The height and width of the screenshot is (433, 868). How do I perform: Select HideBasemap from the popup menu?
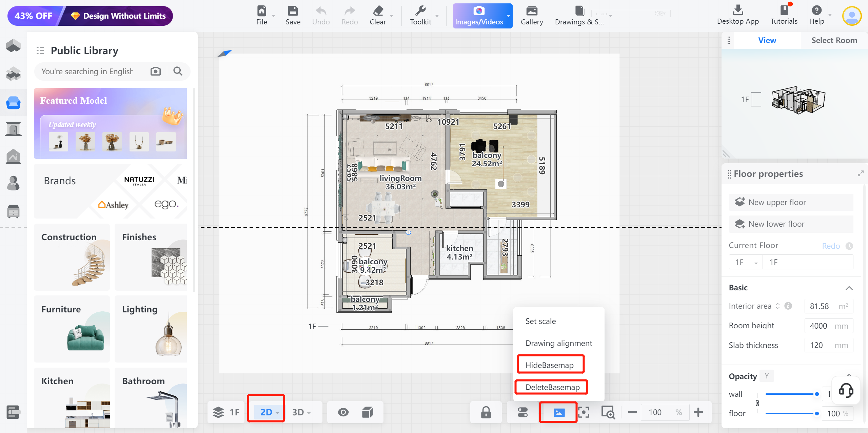click(549, 365)
